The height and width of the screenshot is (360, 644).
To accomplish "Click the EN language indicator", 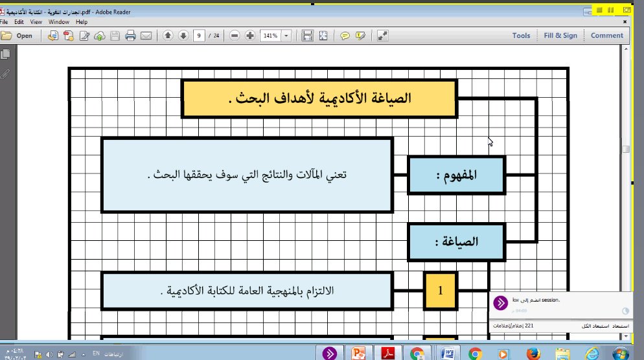I will (x=96, y=353).
